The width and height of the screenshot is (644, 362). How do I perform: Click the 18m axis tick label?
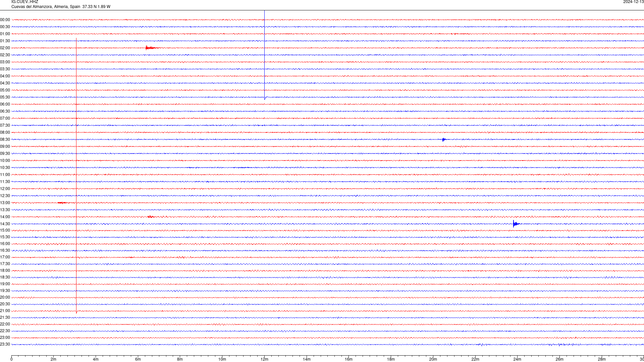point(391,359)
